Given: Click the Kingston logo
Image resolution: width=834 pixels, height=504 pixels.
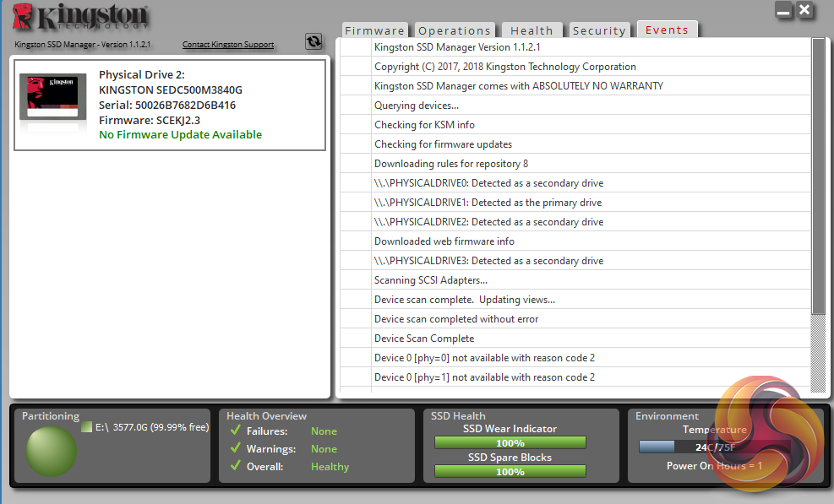Looking at the screenshot, I should click(x=79, y=17).
